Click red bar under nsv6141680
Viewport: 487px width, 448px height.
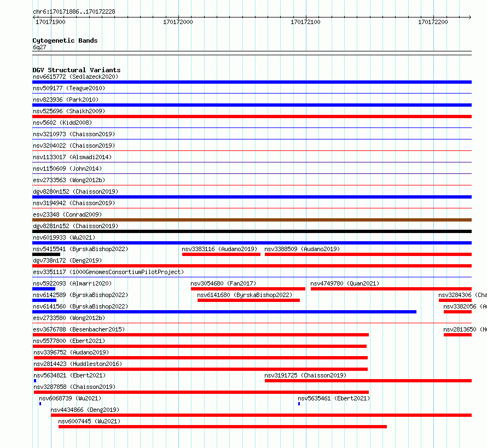pos(249,300)
